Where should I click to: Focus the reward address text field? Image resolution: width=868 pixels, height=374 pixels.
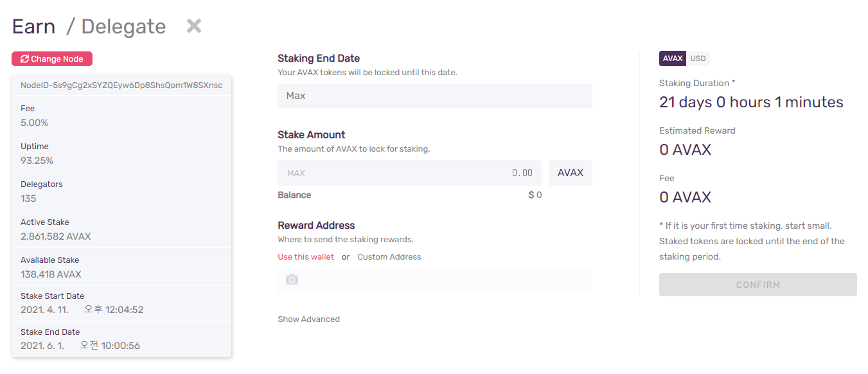pos(448,281)
